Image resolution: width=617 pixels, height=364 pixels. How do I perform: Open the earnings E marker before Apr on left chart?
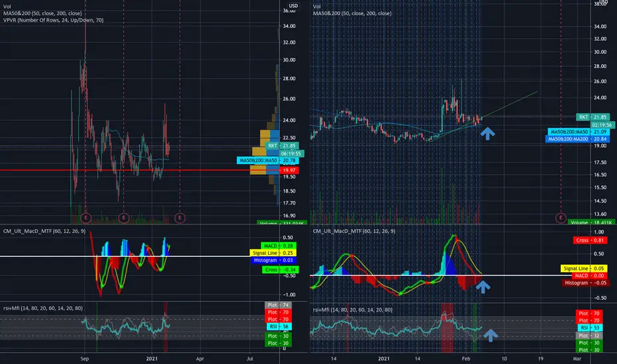pyautogui.click(x=180, y=218)
